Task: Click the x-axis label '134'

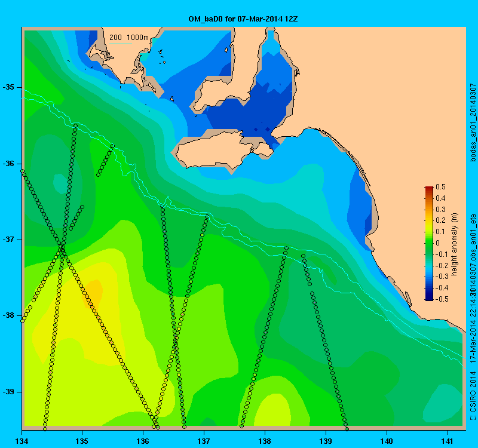Action: (22, 441)
